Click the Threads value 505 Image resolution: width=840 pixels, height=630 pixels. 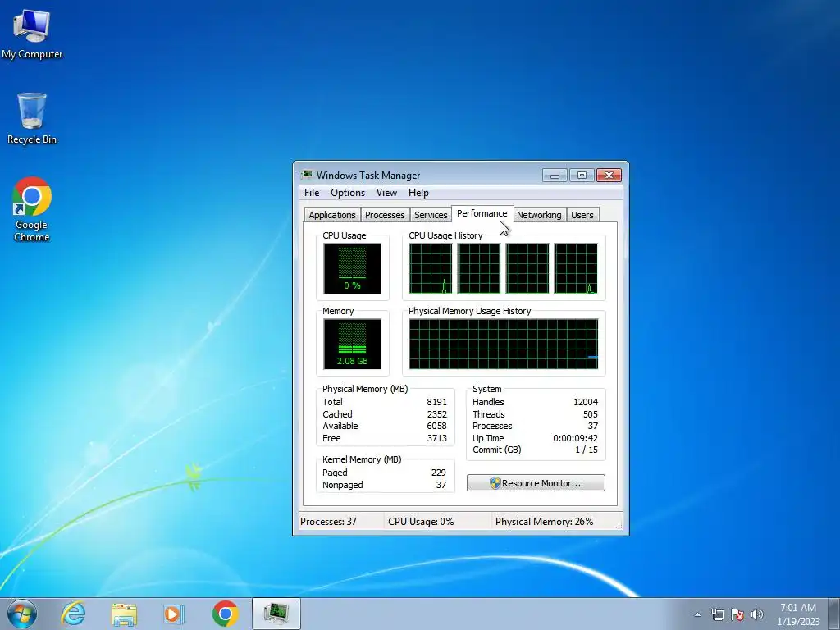pyautogui.click(x=591, y=414)
